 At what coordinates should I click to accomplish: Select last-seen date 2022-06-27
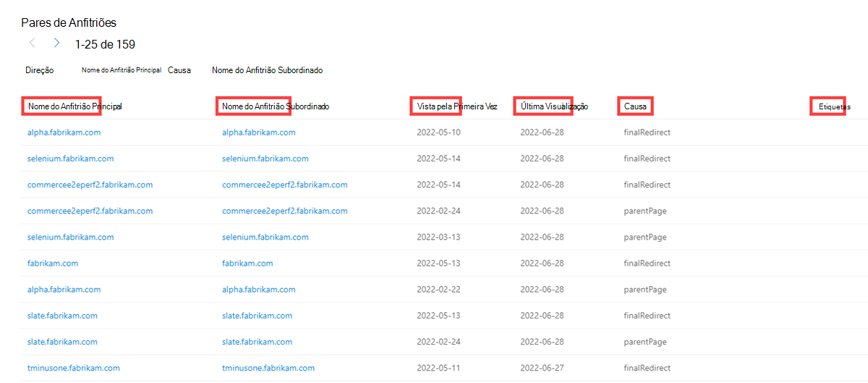pyautogui.click(x=542, y=368)
